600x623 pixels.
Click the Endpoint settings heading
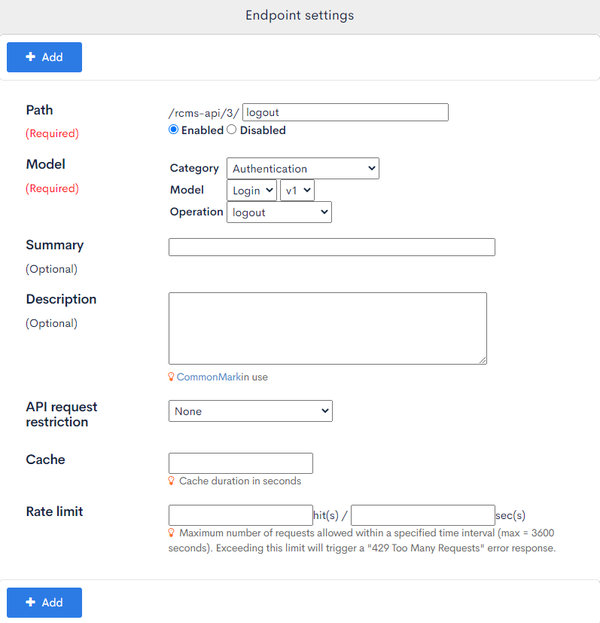tap(300, 15)
